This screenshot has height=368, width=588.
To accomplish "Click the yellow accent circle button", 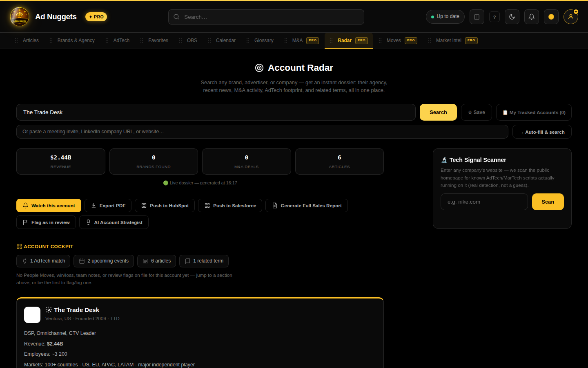I will [x=551, y=17].
